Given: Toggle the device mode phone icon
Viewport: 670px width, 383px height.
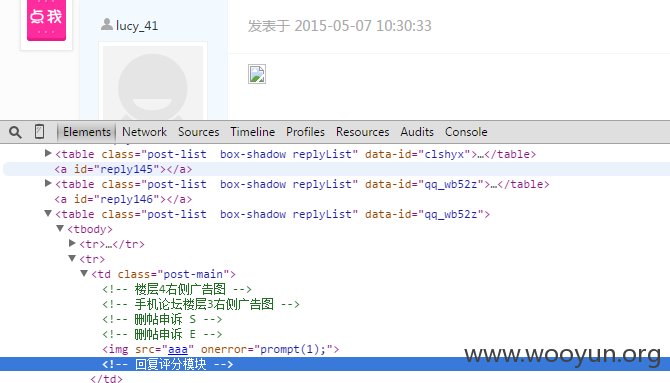Looking at the screenshot, I should coord(39,132).
